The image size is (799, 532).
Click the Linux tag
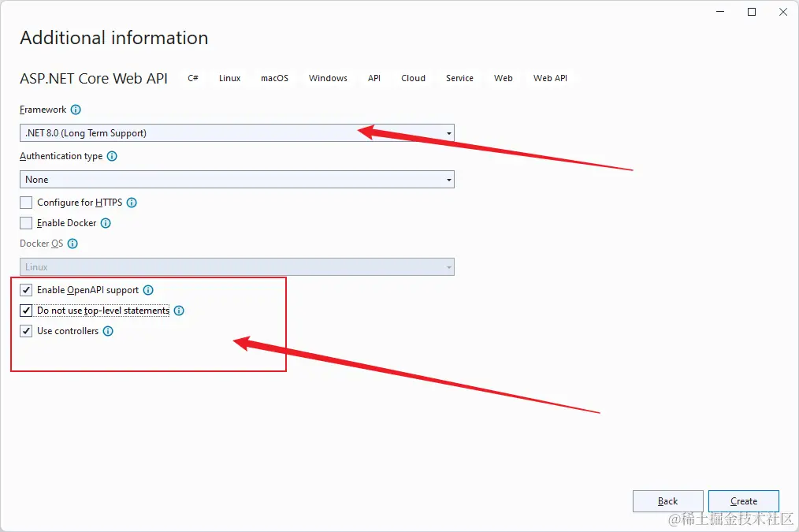[x=230, y=78]
